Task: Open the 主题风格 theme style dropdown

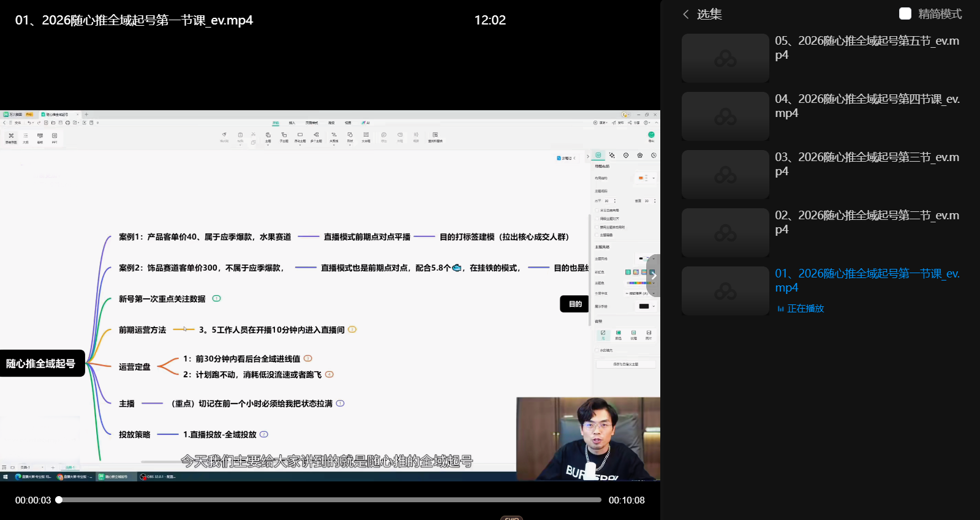Action: pyautogui.click(x=646, y=258)
